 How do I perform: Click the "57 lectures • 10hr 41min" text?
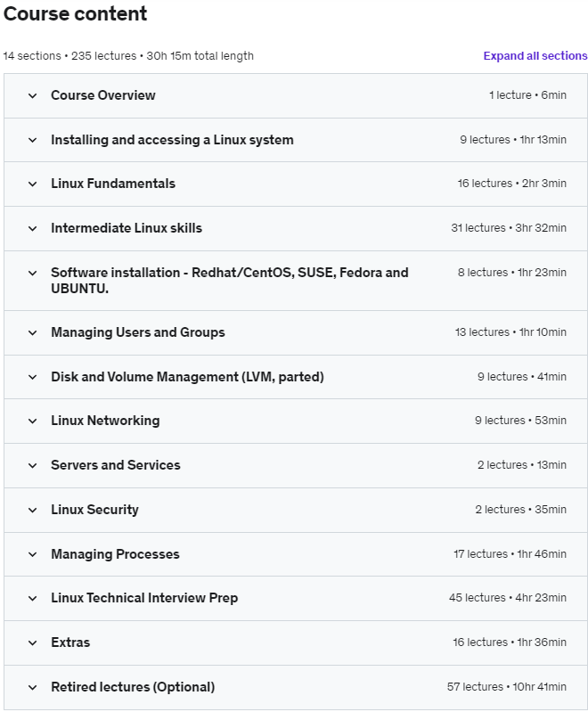click(x=506, y=687)
